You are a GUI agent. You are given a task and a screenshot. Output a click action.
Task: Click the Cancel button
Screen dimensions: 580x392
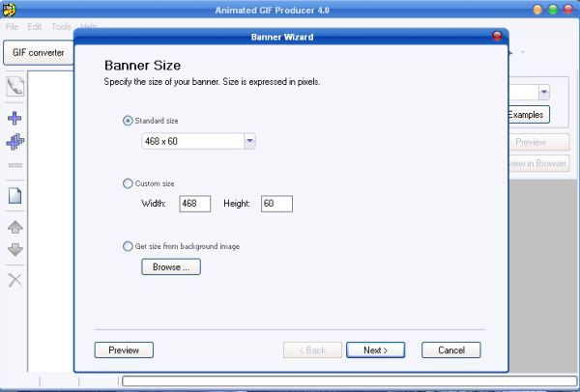click(451, 350)
